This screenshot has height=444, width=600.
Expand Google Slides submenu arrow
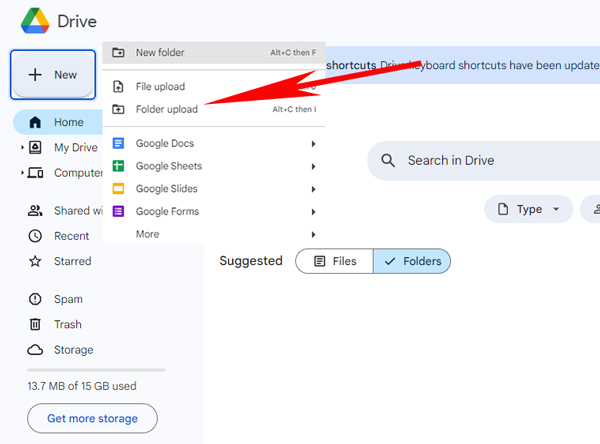pos(313,189)
